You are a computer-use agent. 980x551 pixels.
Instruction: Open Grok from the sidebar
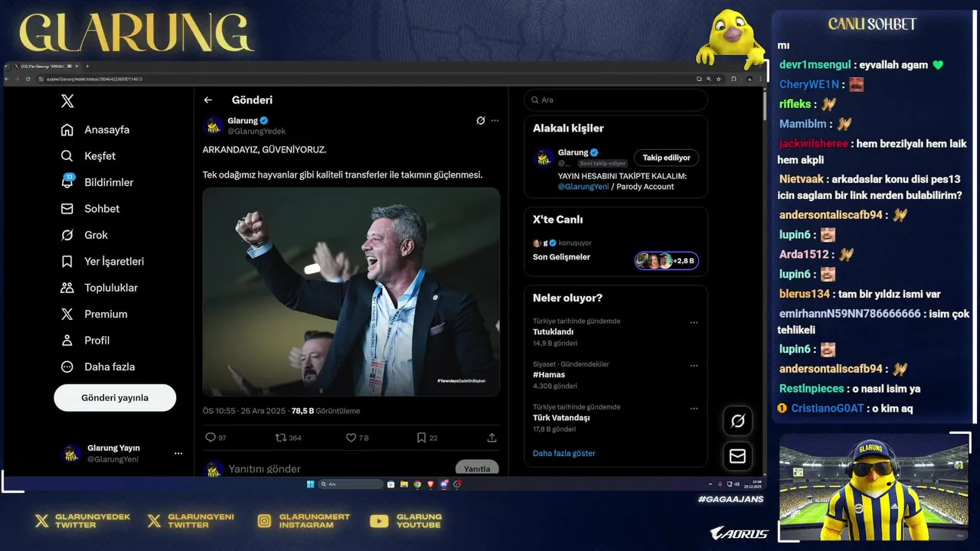84,235
